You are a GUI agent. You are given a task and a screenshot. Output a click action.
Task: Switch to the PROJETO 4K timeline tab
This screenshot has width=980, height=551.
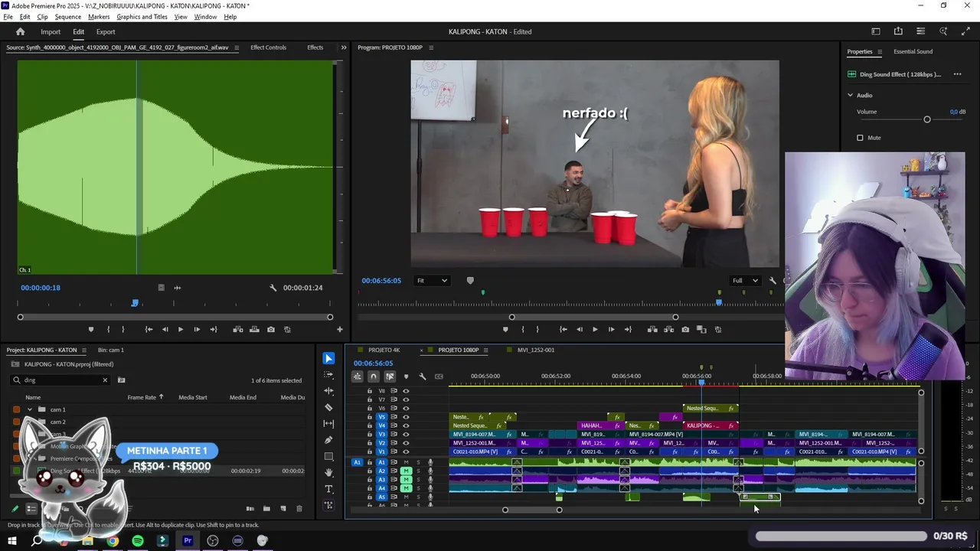click(x=384, y=350)
